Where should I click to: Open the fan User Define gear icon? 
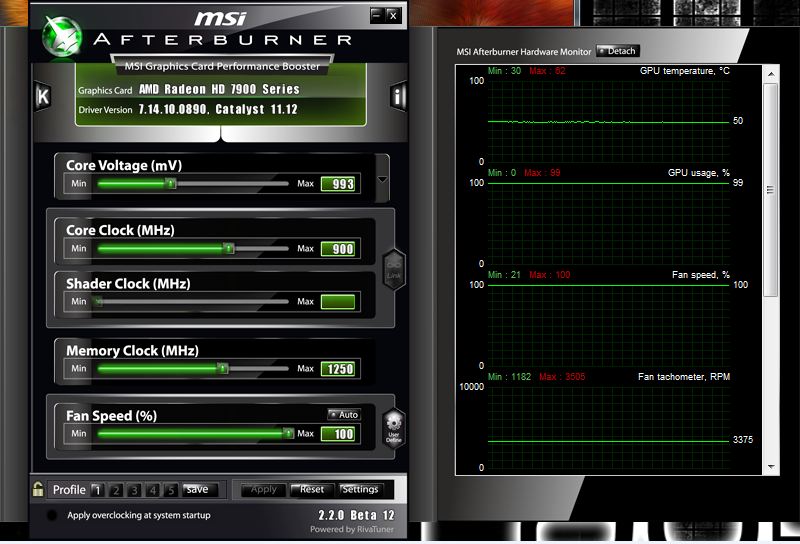tap(393, 429)
